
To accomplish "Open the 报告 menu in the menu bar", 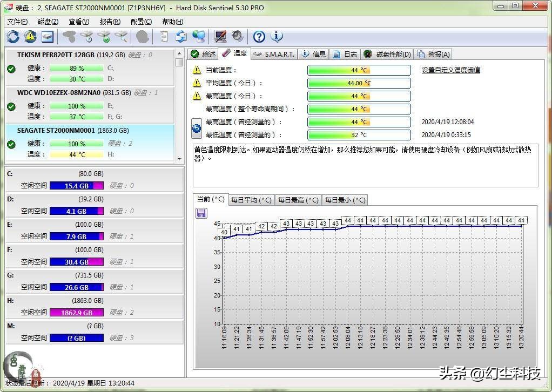I will click(x=109, y=22).
